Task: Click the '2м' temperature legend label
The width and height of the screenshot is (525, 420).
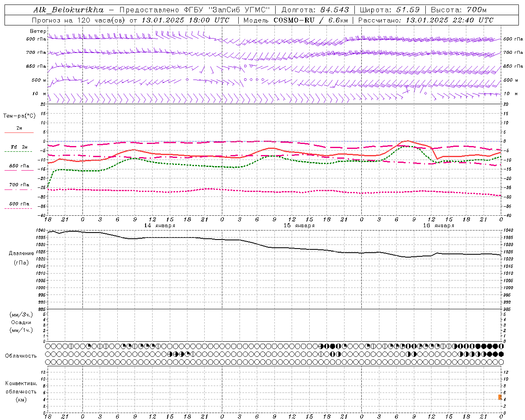Action: tap(19, 128)
